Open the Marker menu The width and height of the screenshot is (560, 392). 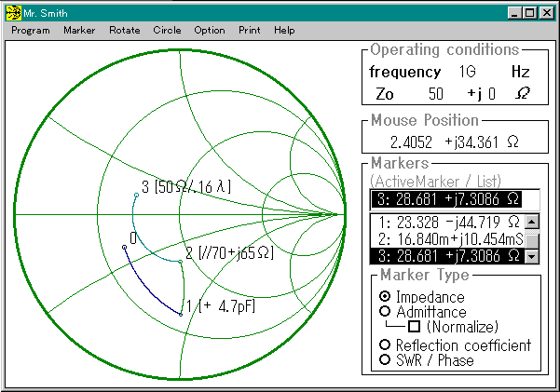coord(79,31)
